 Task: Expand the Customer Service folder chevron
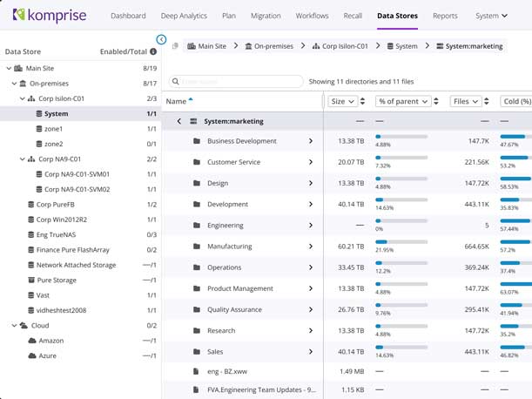311,162
